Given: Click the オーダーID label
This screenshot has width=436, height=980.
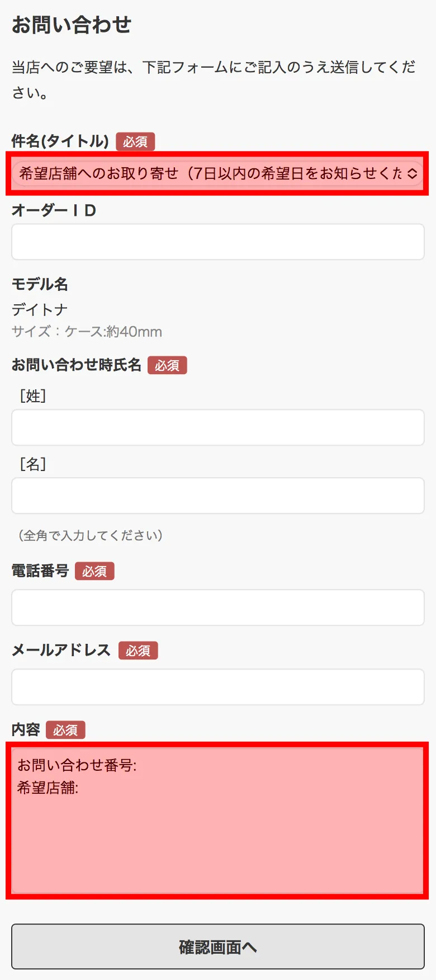Looking at the screenshot, I should tap(54, 211).
